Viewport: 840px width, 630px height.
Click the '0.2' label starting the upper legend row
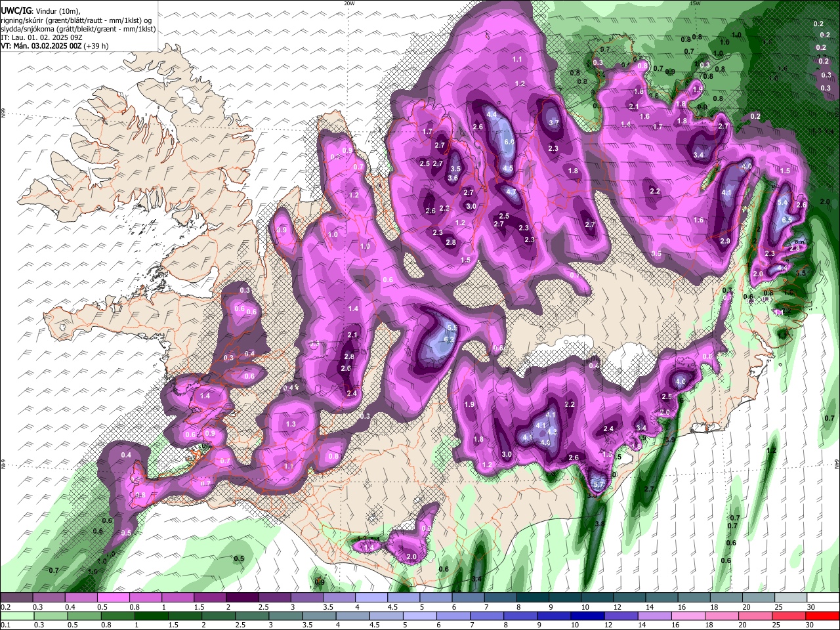(x=5, y=606)
